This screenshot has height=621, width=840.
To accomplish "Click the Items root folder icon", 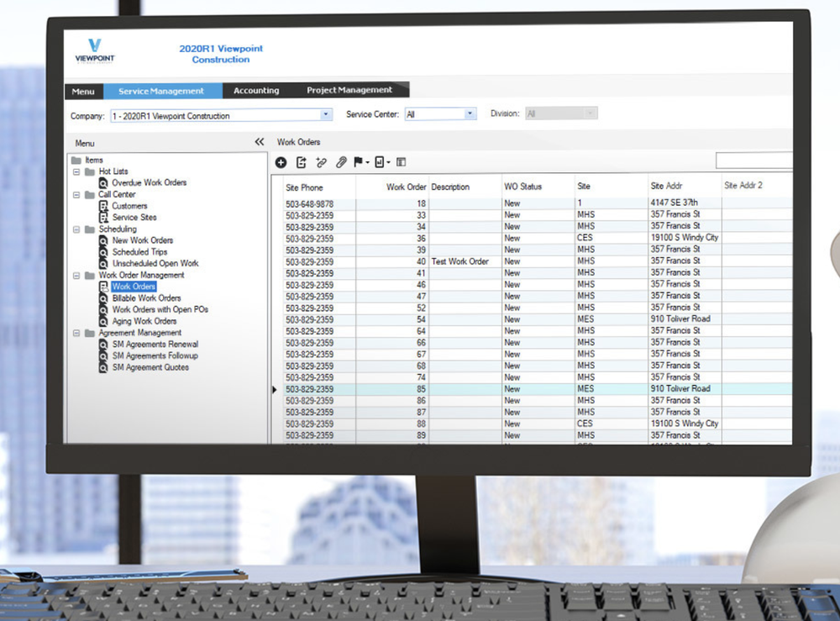I will [x=76, y=161].
